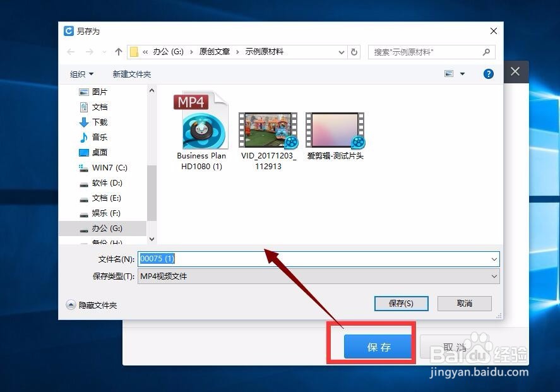Click the navigation pane scroll up arrow
Image resolution: width=560 pixels, height=392 pixels.
152,91
